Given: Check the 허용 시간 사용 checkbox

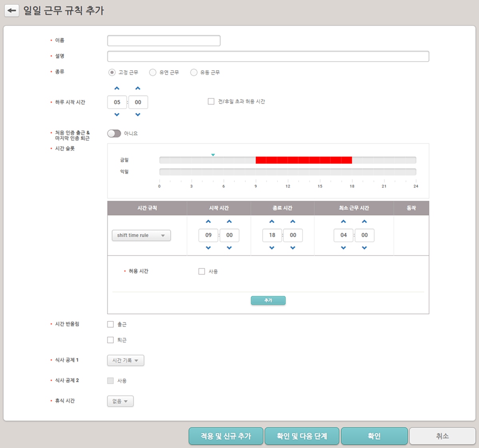Looking at the screenshot, I should (202, 272).
